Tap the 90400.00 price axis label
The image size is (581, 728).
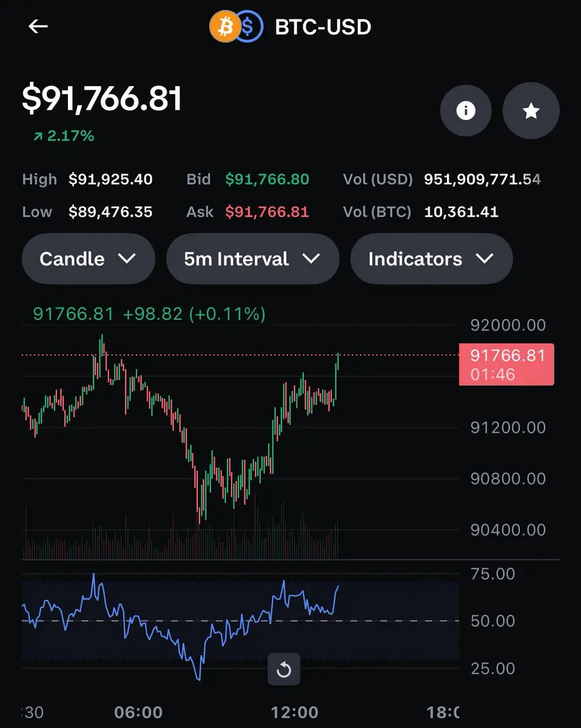[x=508, y=530]
